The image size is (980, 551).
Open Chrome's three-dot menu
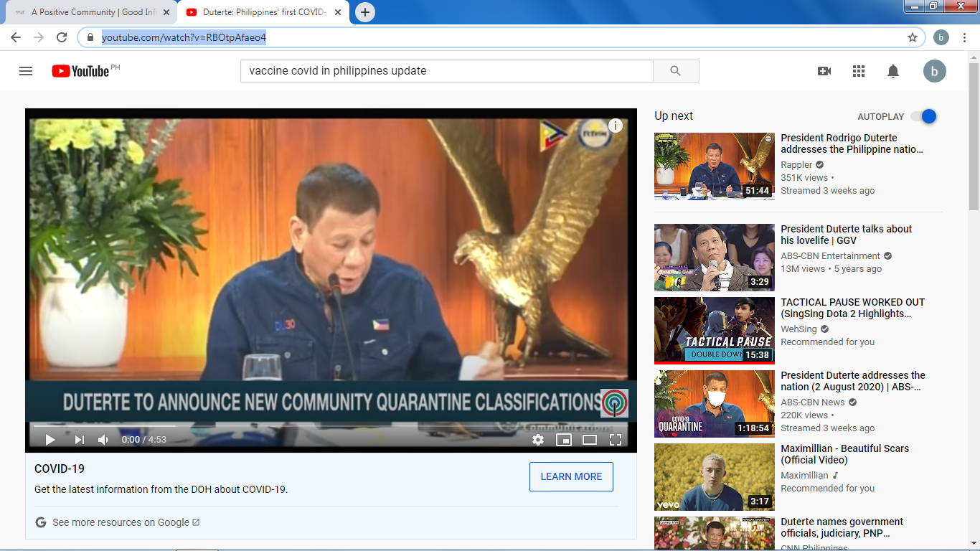(965, 37)
